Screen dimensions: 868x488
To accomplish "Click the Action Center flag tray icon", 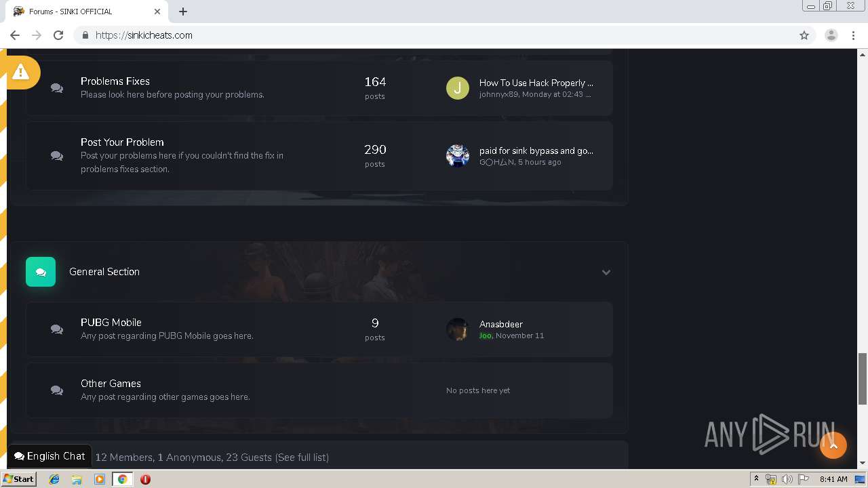I will (x=804, y=479).
